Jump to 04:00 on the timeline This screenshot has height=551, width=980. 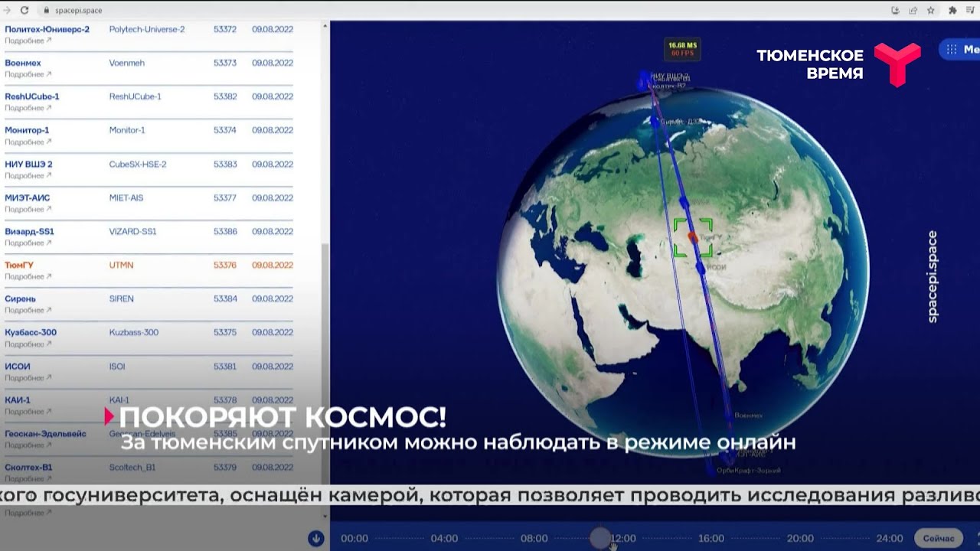coord(444,539)
